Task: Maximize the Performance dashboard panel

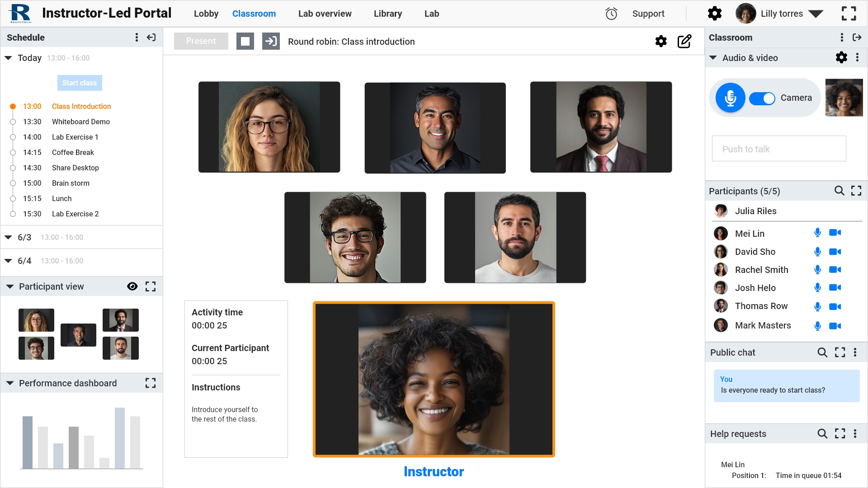Action: 151,383
